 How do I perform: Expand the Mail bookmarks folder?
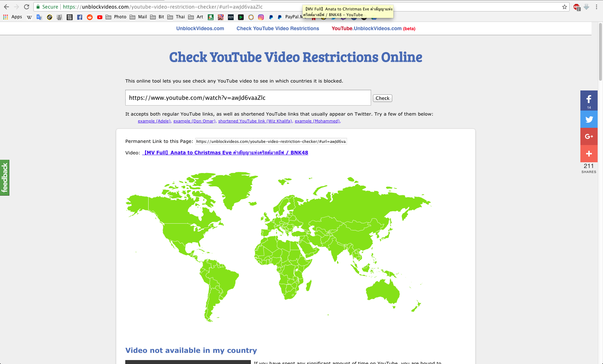[x=138, y=17]
